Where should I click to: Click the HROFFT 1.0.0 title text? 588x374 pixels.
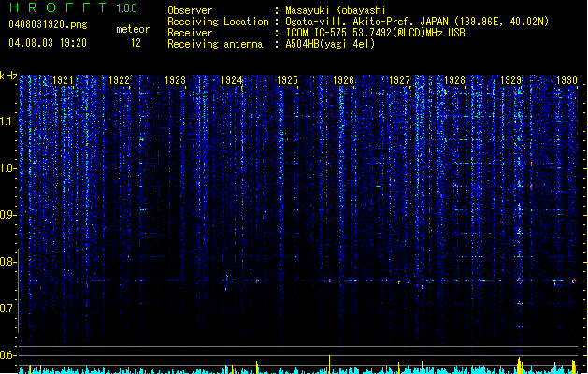coord(74,7)
